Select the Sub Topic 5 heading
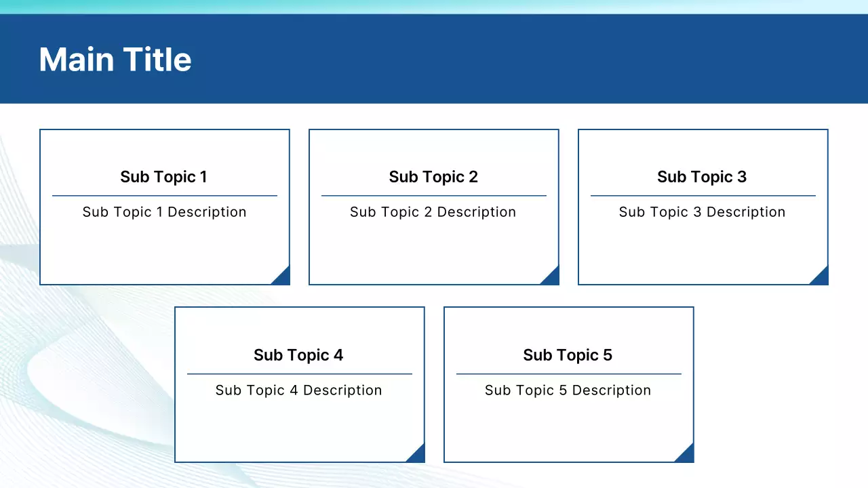868x488 pixels. tap(568, 355)
